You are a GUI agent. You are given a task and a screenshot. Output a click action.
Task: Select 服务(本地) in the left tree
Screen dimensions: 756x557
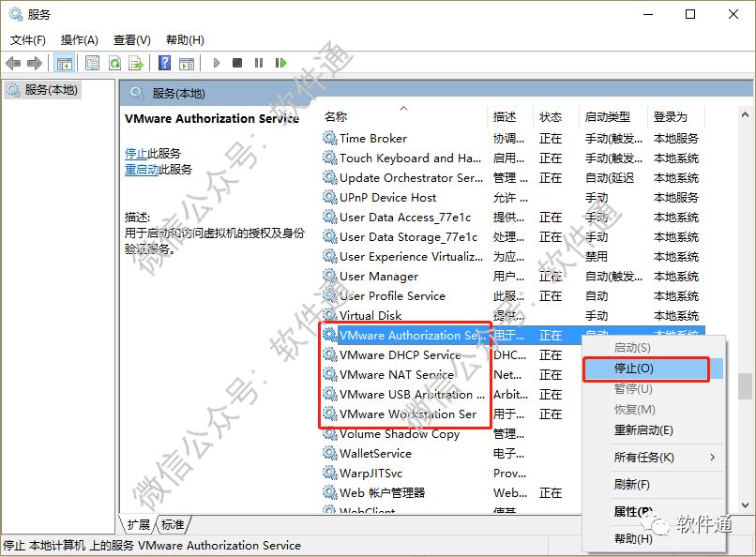click(42, 90)
